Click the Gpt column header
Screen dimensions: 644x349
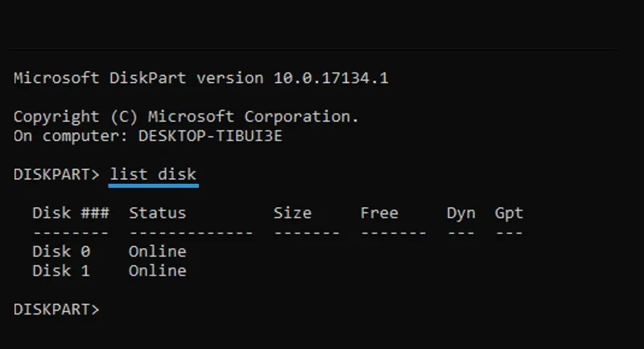coord(509,214)
